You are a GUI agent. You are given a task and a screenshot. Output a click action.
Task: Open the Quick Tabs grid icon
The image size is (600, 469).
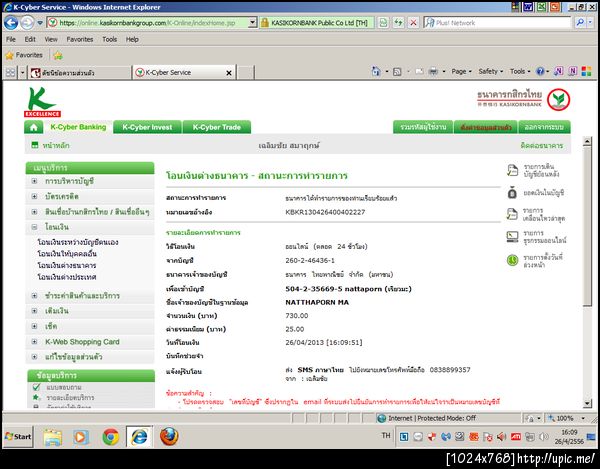click(x=10, y=72)
